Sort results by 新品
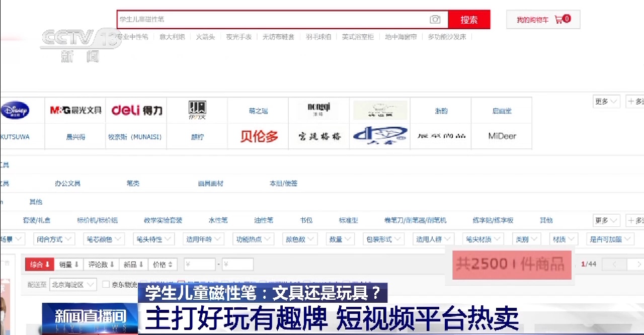 tap(133, 264)
